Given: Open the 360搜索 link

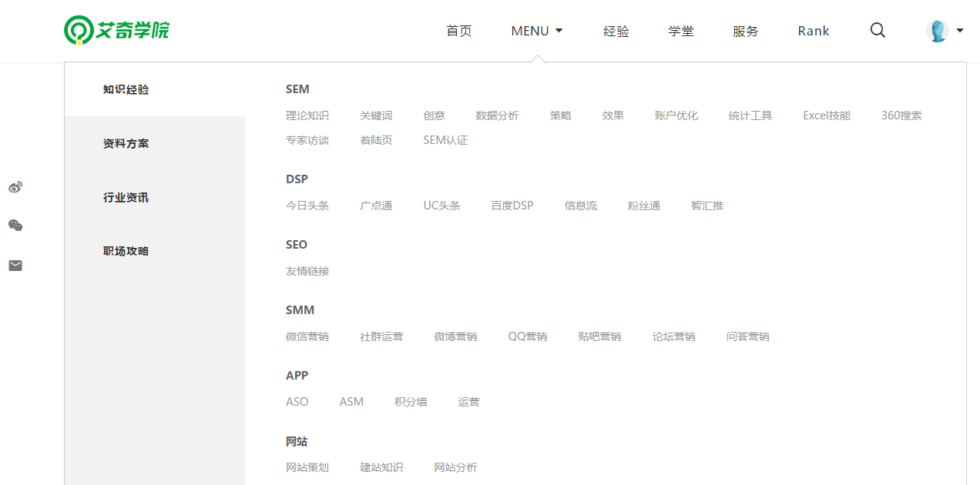Looking at the screenshot, I should pyautogui.click(x=901, y=115).
